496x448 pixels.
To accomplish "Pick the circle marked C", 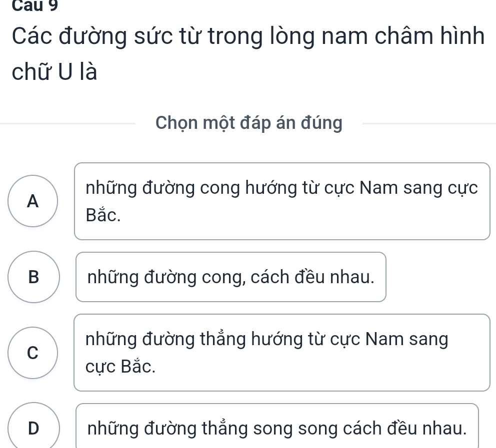I will pos(33,353).
